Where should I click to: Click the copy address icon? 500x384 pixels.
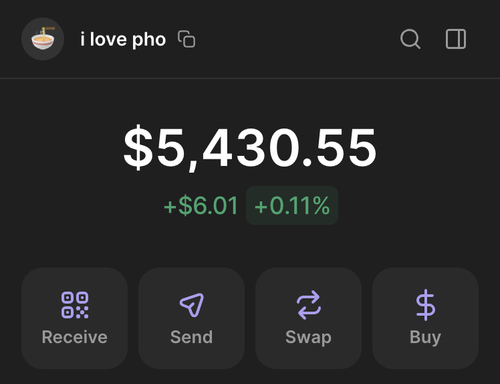point(187,39)
